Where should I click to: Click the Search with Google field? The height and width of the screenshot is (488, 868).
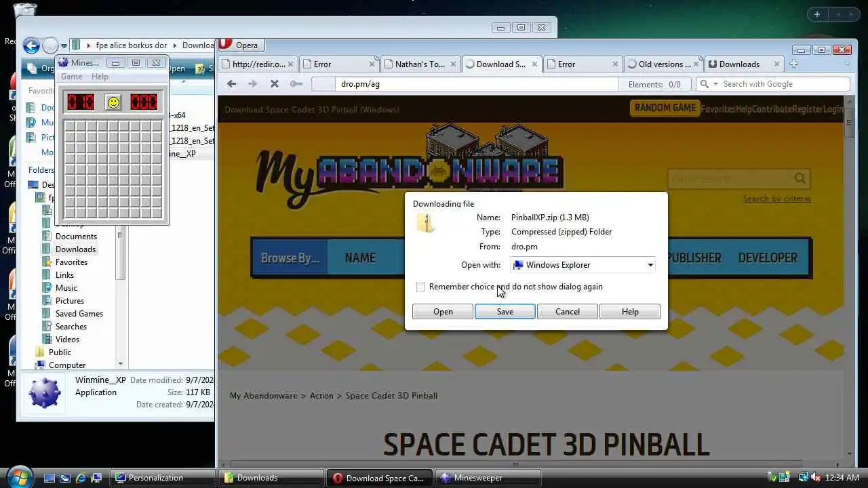pyautogui.click(x=773, y=84)
